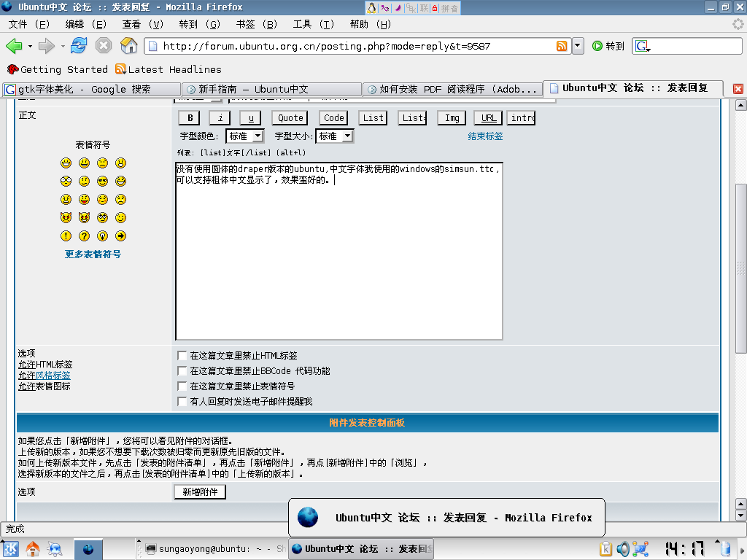The width and height of the screenshot is (747, 560).
Task: Click the 新增附件 add attachment button
Action: (x=200, y=492)
